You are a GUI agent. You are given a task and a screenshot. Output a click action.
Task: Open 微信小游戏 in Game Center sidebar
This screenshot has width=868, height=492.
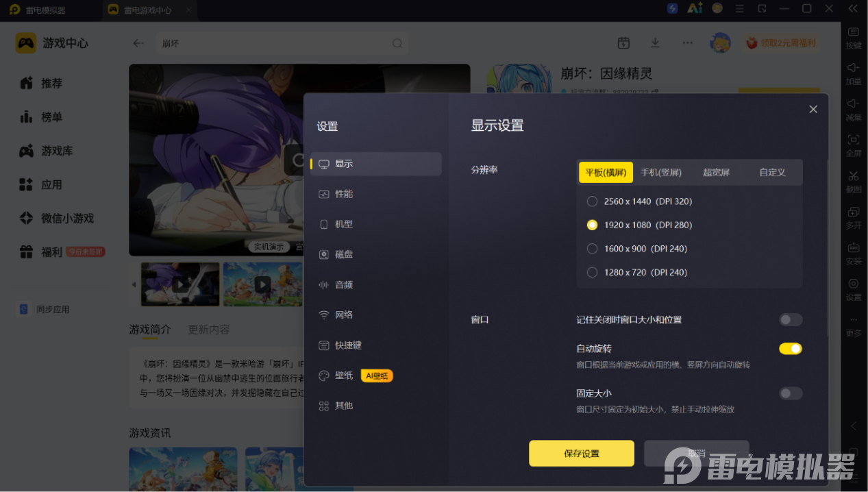(56, 218)
